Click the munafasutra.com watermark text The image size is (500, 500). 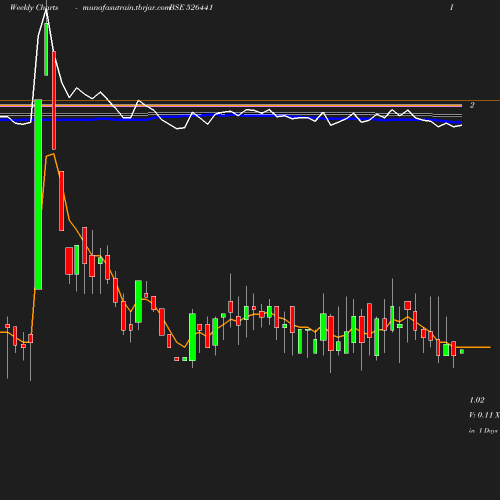(x=126, y=8)
